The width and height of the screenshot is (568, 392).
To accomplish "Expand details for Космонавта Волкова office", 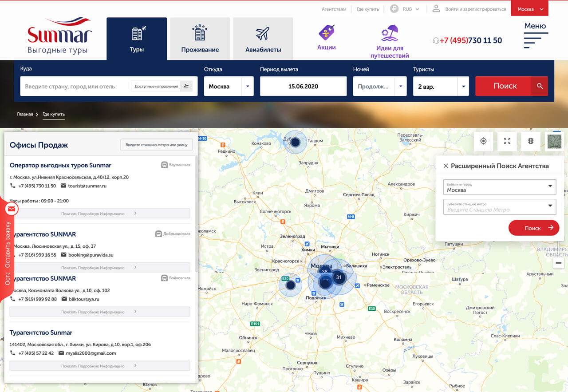I will pos(100,312).
